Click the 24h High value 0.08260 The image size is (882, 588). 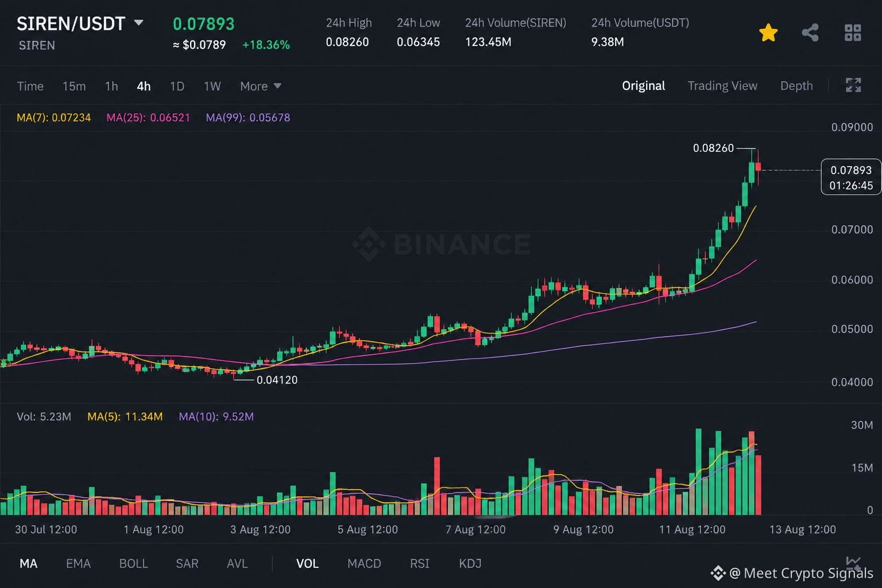tap(347, 42)
